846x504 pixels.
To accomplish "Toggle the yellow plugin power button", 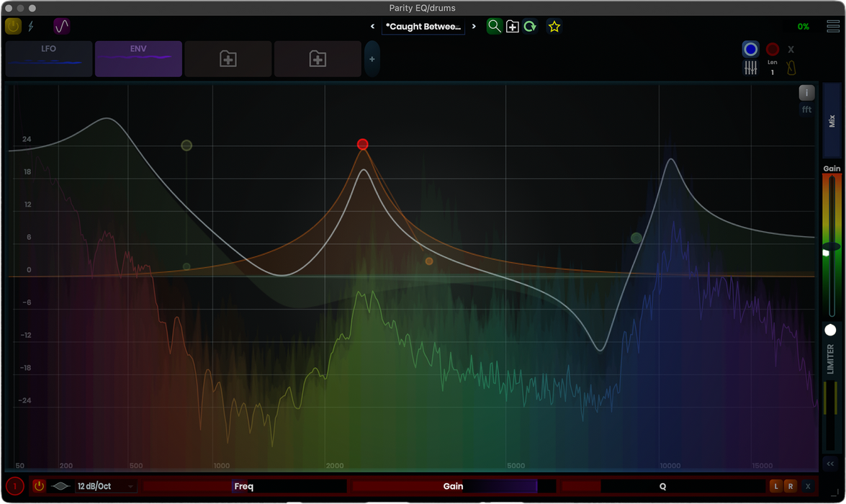I will click(x=13, y=27).
